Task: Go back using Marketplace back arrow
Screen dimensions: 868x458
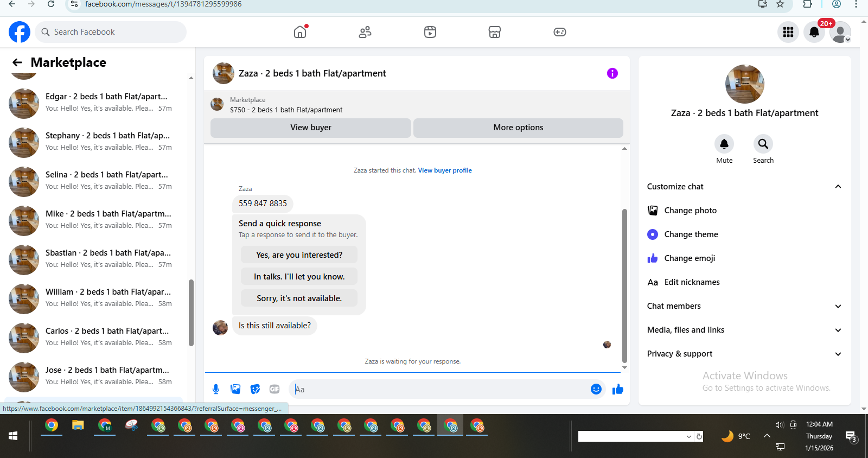Action: (x=17, y=62)
